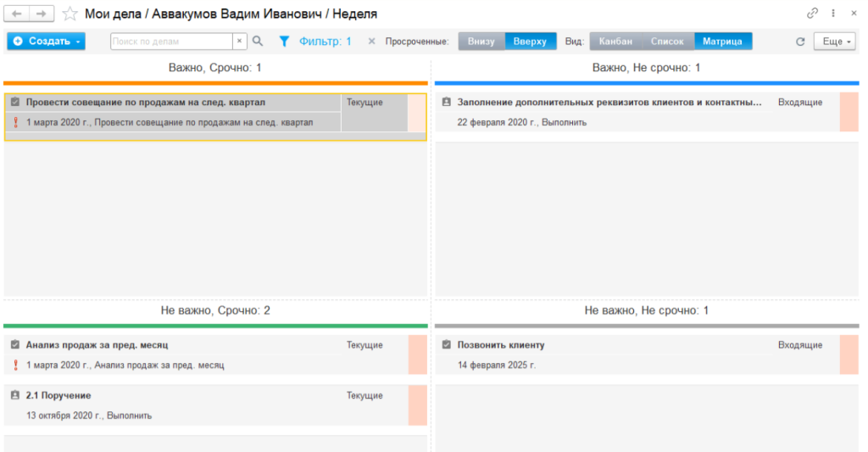Toggle checkbox icon for Позвонить клиенту task
The height and width of the screenshot is (452, 868).
(x=447, y=345)
